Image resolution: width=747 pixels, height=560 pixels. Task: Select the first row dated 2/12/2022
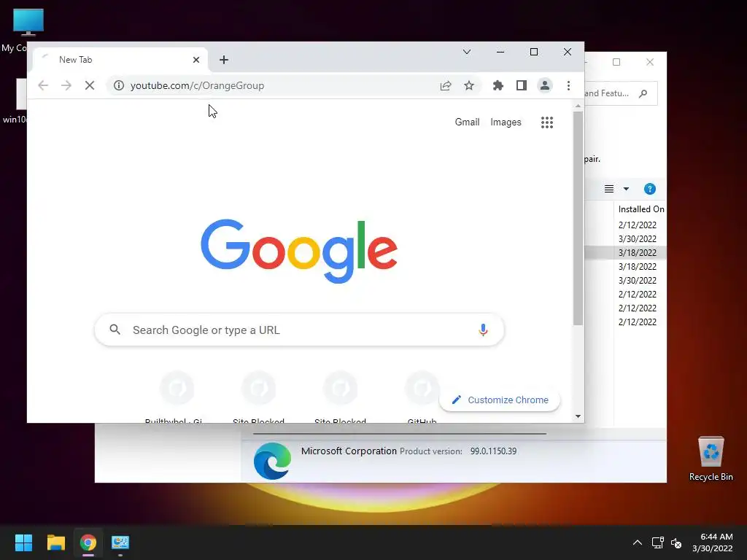pos(638,225)
